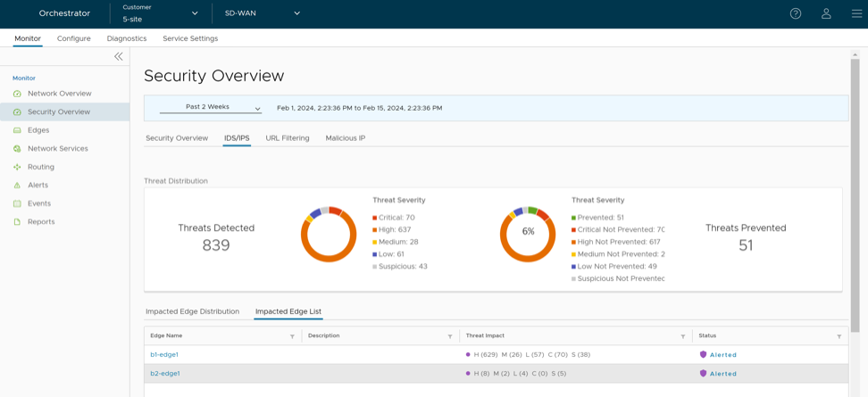Open the b2-edge1 edge link
Image resolution: width=868 pixels, height=397 pixels.
click(165, 374)
